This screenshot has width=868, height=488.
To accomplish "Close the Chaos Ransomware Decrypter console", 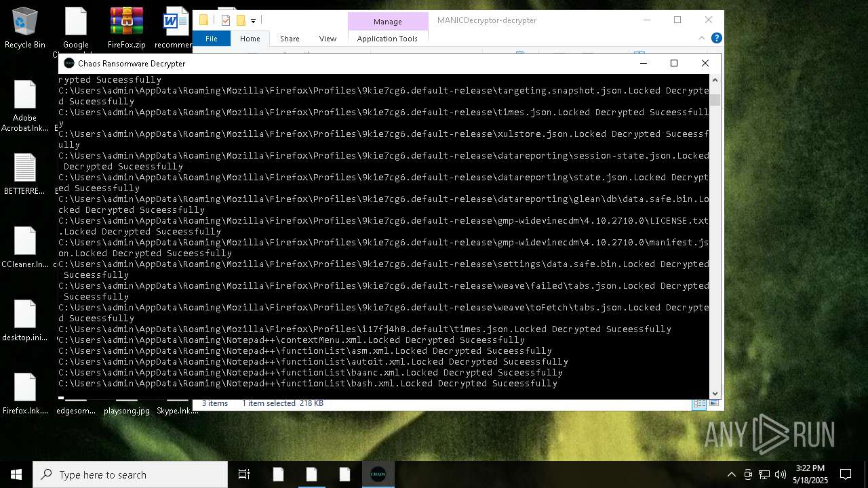I will pyautogui.click(x=705, y=63).
